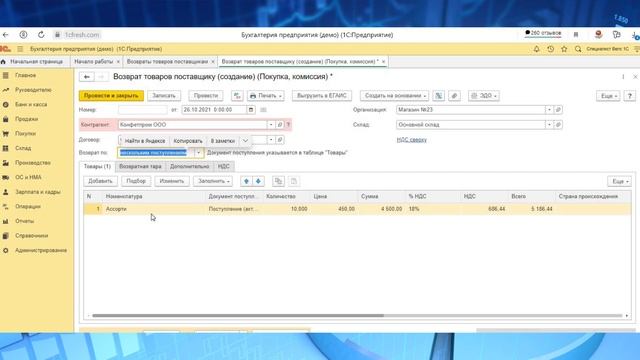The height and width of the screenshot is (360, 640).
Task: Copy rows icon in the table toolbar
Action: (x=278, y=181)
